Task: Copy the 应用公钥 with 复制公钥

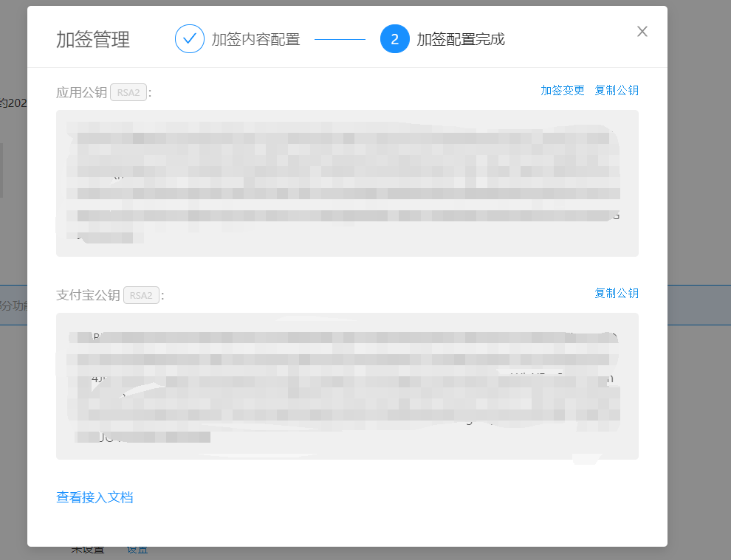Action: (617, 91)
